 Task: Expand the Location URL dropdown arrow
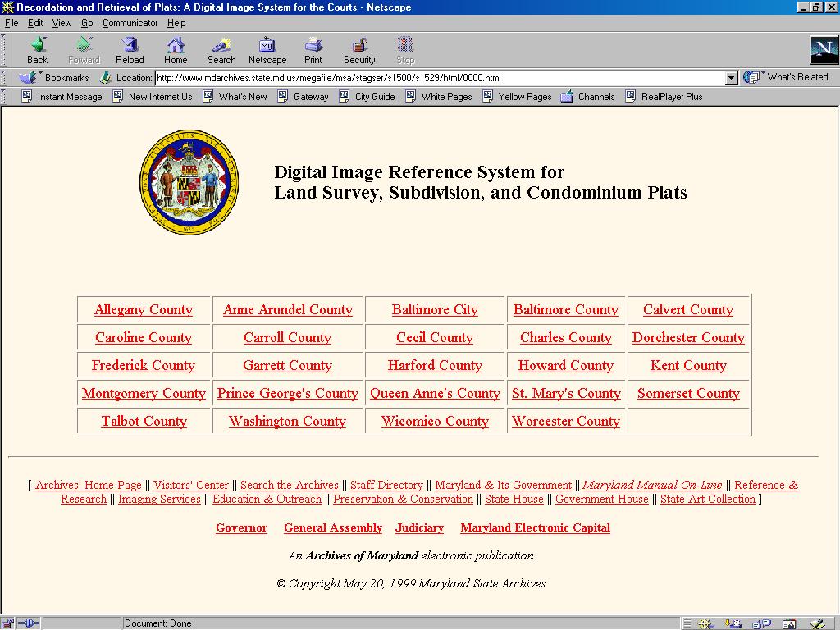[x=732, y=78]
